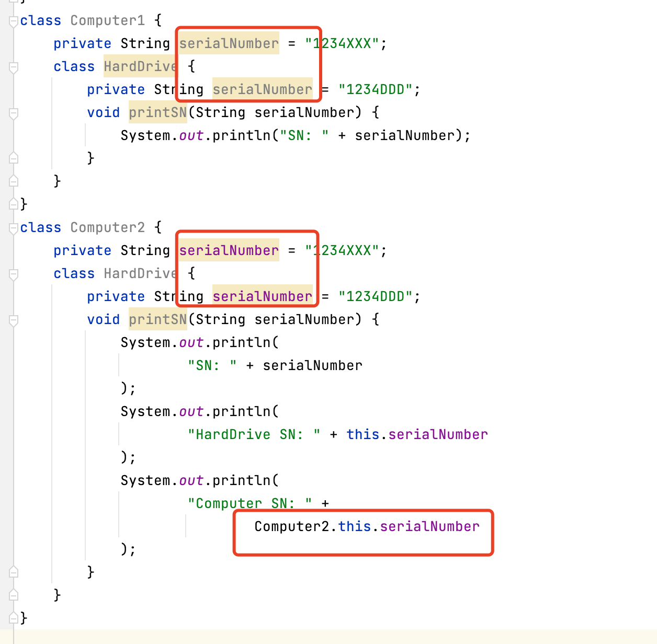
Task: Click the closing-brace fold marker of Computer1
Action: tap(14, 204)
